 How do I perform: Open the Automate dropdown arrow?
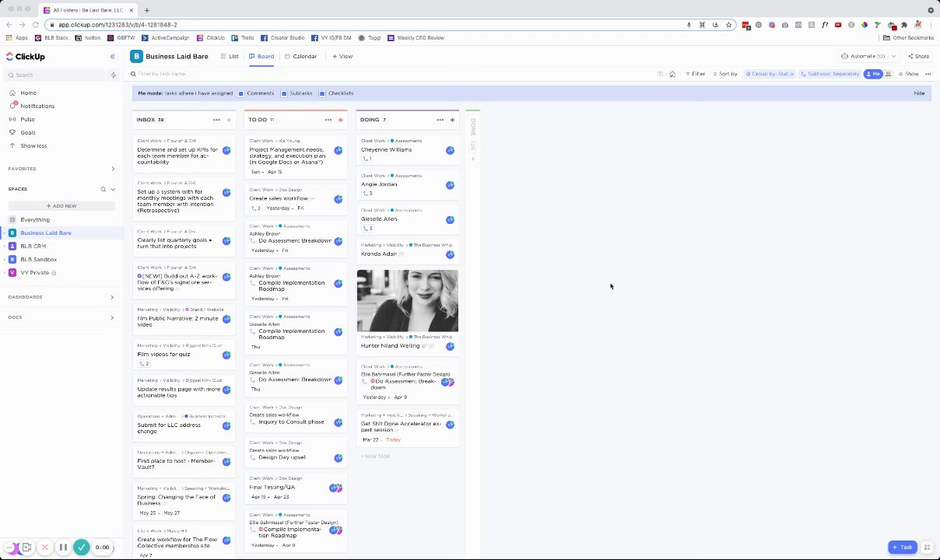pos(893,56)
